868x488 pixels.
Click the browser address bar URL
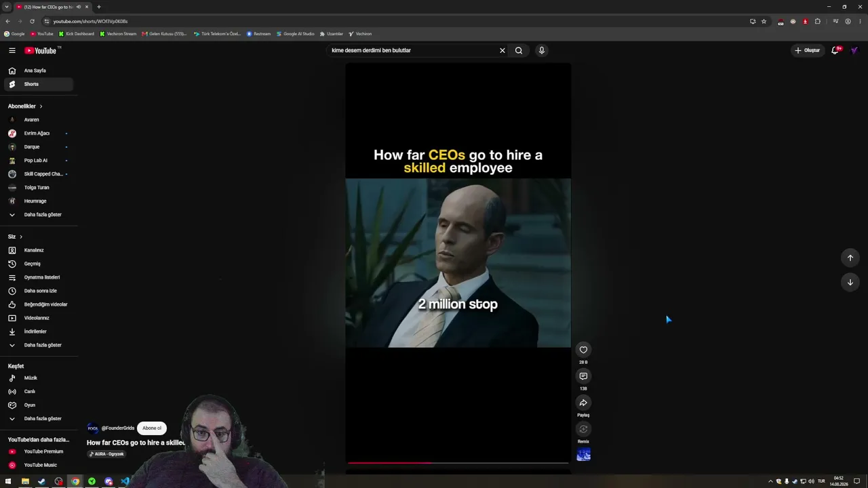click(x=90, y=21)
